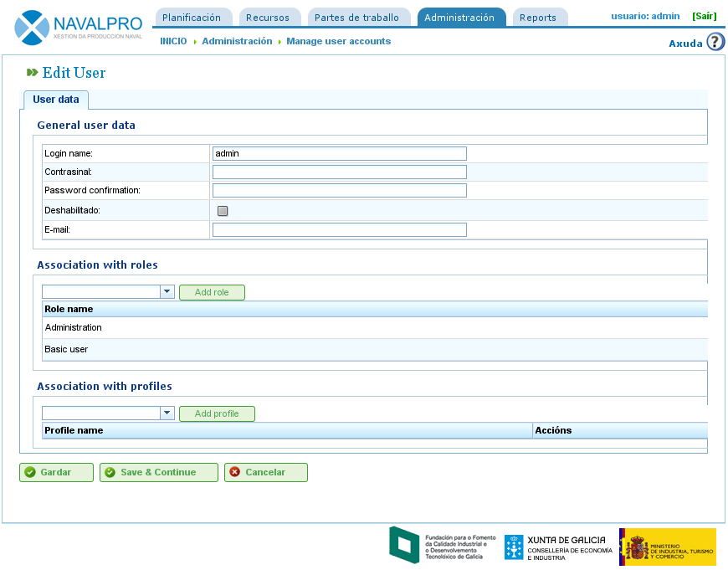Open the Planificación menu tab
728x570 pixels.
click(x=192, y=18)
